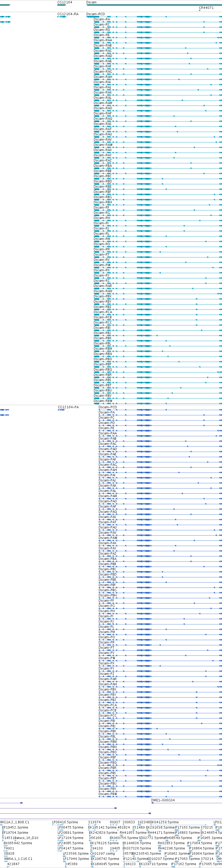The width and height of the screenshot is (222, 868).
Task: Click transcript label Dscam-RAA
Action: 103,40
